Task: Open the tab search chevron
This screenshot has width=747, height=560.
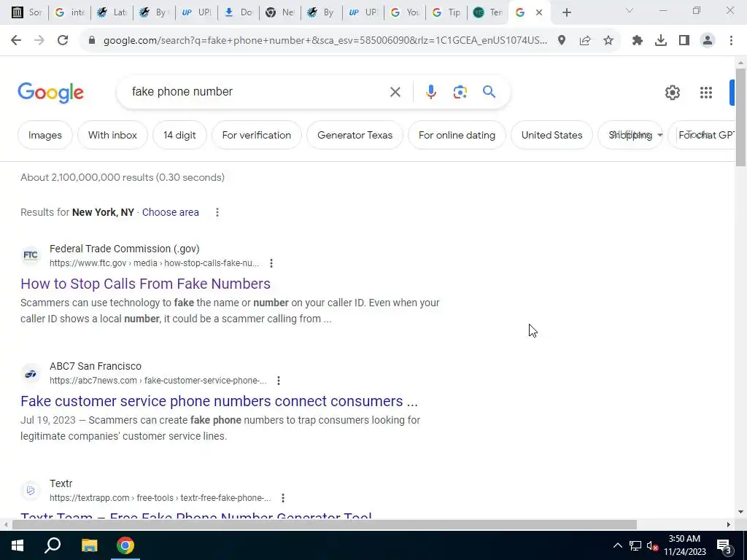Action: (x=630, y=10)
